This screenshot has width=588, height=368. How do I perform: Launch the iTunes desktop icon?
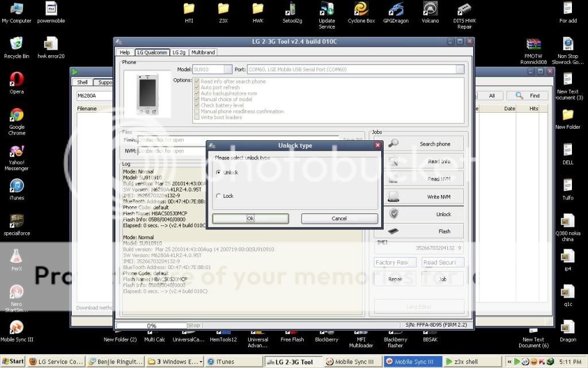(x=17, y=190)
